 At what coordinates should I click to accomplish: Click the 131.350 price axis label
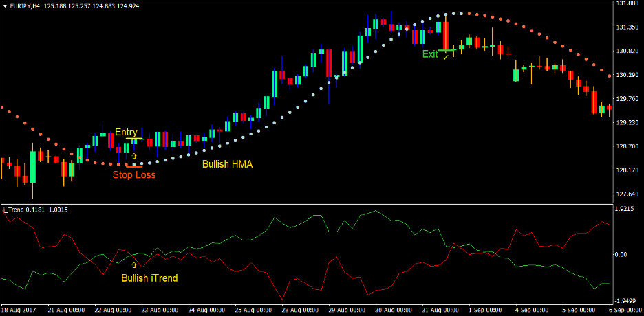[x=626, y=27]
